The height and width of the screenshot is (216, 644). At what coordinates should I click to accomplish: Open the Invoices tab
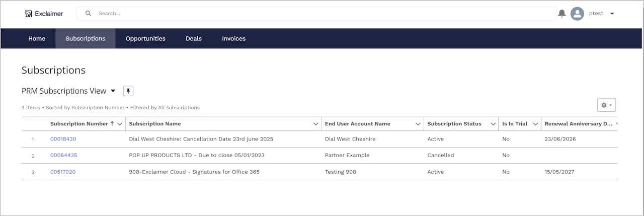[234, 38]
